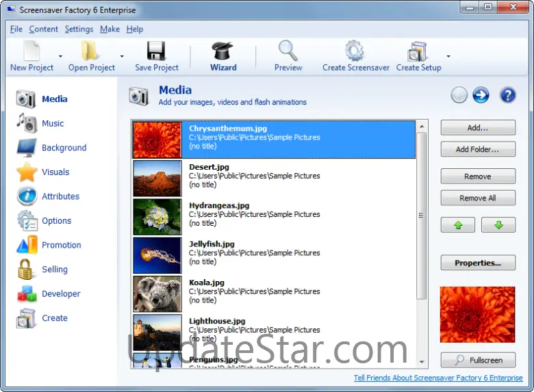Image resolution: width=534 pixels, height=392 pixels.
Task: Click the Wizard top hat icon
Action: tap(222, 52)
